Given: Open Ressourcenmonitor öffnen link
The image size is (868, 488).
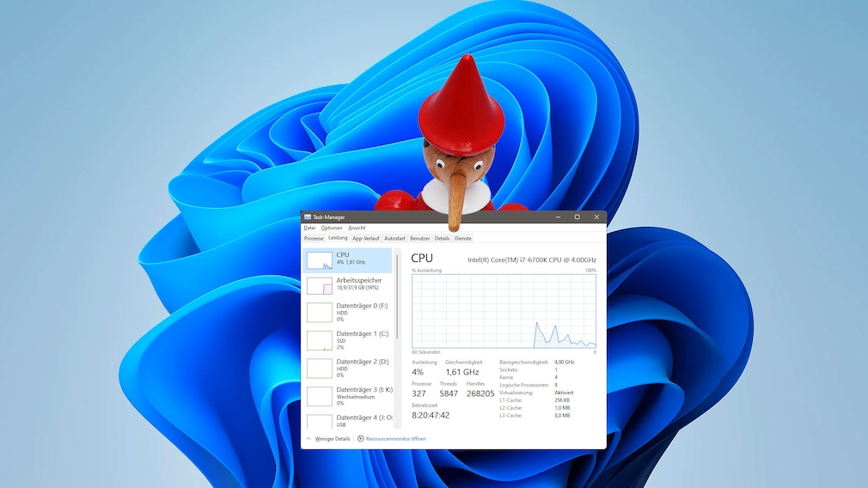Looking at the screenshot, I should point(396,439).
